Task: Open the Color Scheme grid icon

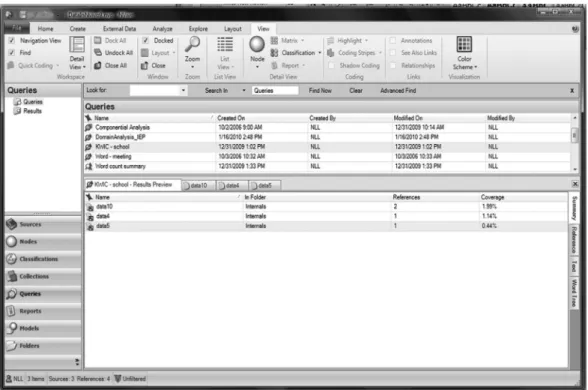Action: click(x=464, y=44)
